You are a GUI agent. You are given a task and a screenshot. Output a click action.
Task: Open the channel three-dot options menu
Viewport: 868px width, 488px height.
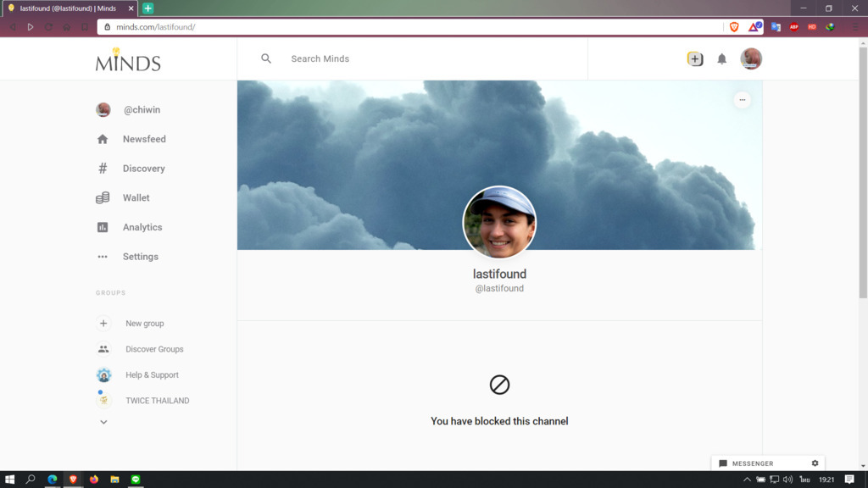(742, 100)
